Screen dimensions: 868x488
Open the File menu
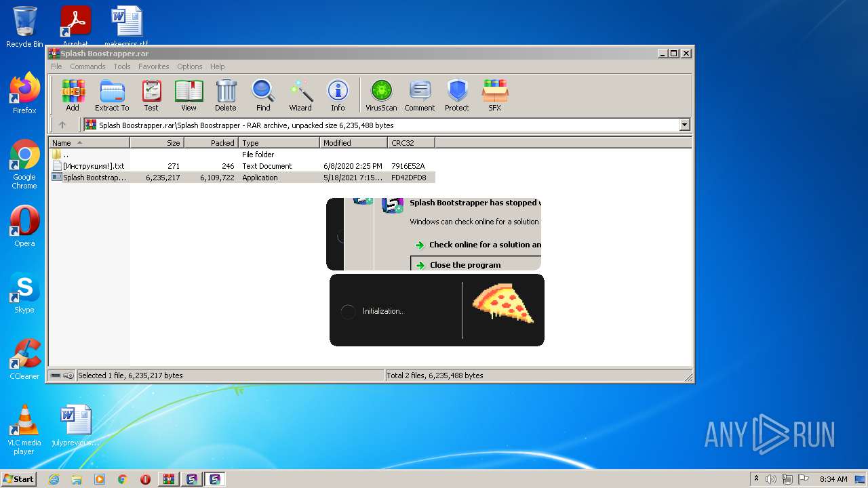[56, 66]
